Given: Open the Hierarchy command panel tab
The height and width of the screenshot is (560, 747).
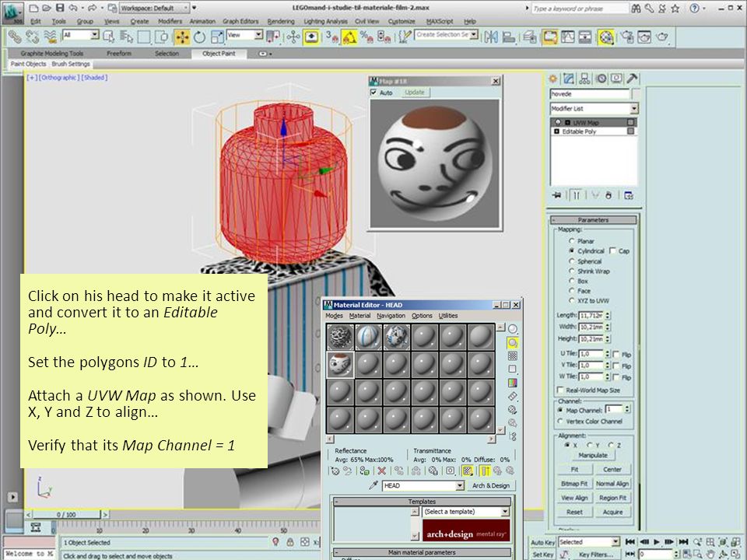Looking at the screenshot, I should point(584,79).
